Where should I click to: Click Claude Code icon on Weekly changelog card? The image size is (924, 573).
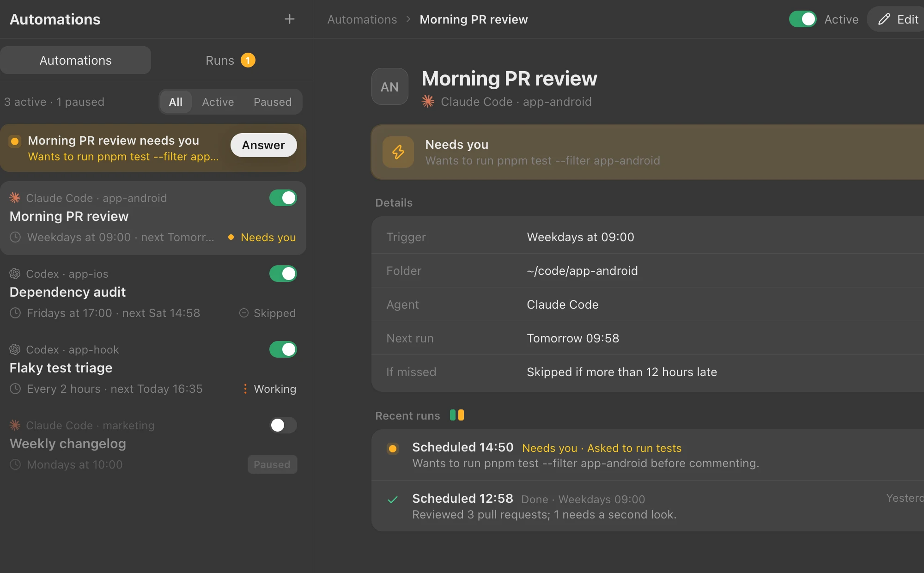pos(15,425)
